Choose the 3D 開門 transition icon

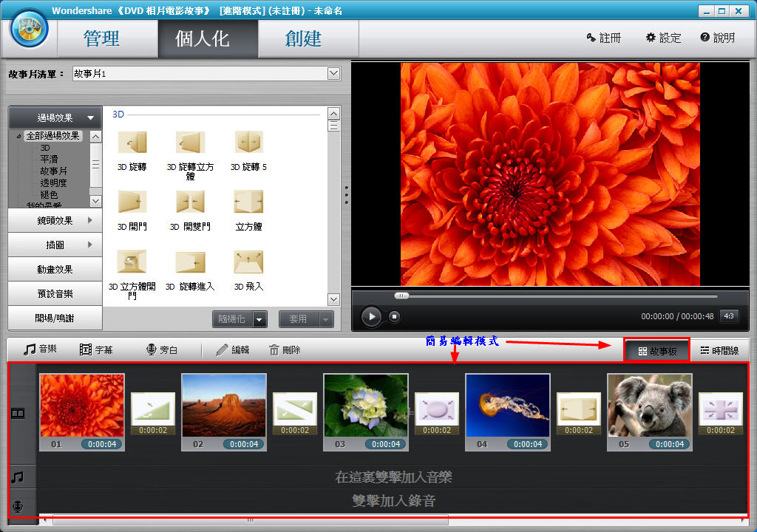coord(132,202)
